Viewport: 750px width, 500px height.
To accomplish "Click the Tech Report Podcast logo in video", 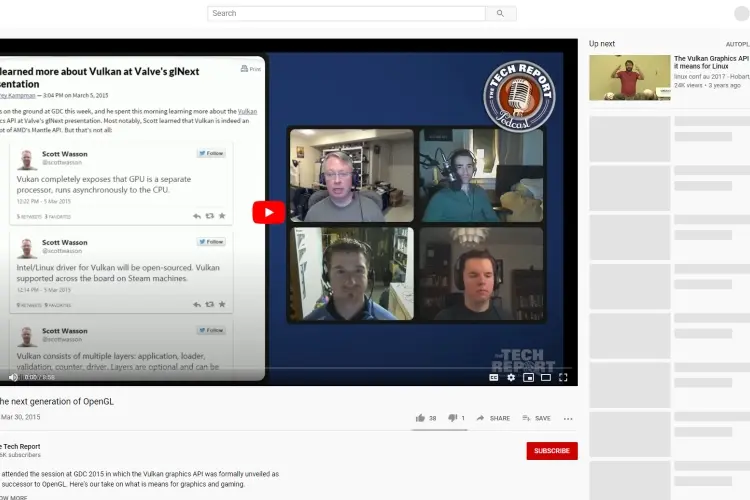I will pos(519,96).
